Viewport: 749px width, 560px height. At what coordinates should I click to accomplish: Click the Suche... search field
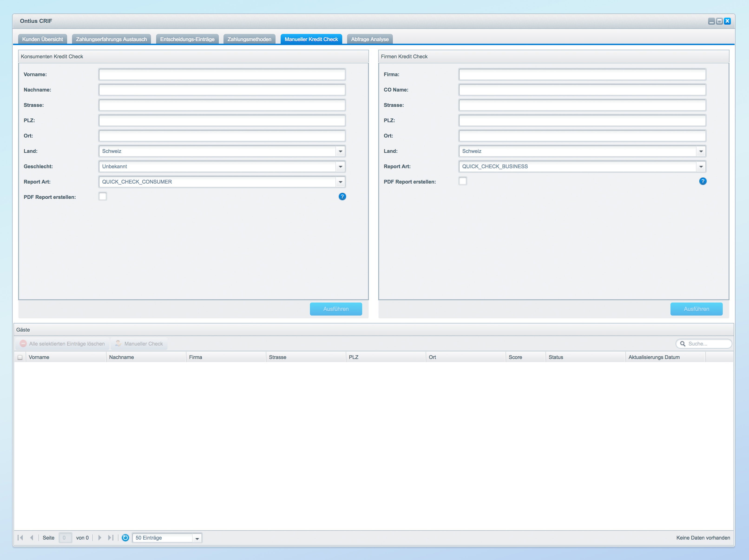coord(704,344)
